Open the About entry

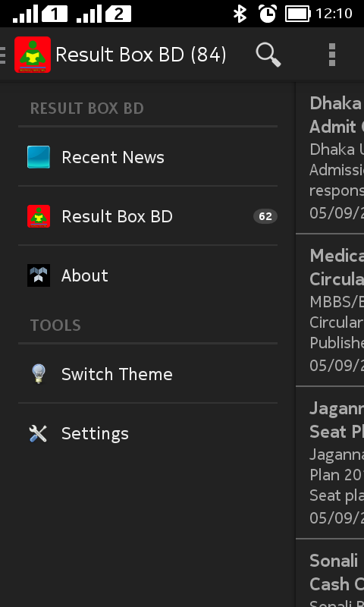148,275
